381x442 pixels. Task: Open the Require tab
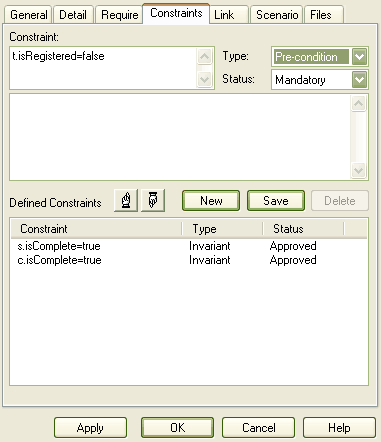119,15
